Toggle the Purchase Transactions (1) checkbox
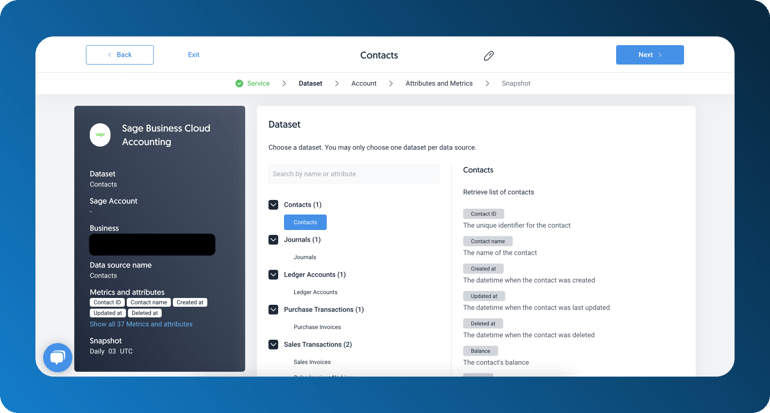The height and width of the screenshot is (413, 770). (273, 309)
